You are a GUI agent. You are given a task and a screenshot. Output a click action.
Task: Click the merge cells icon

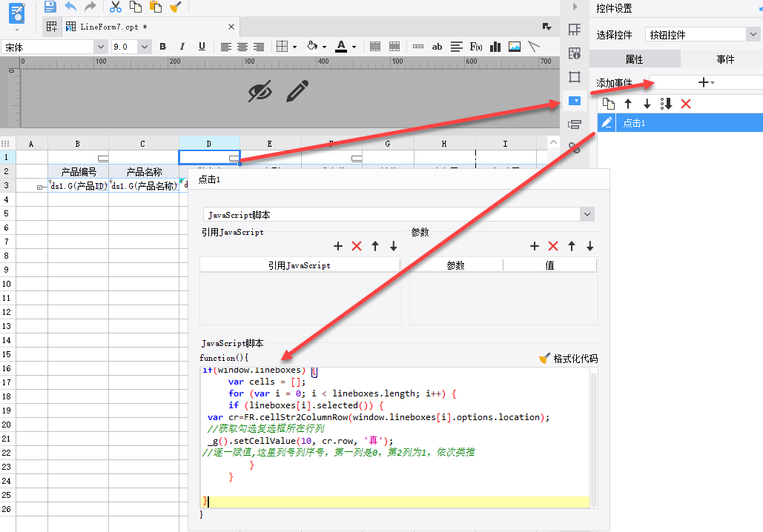point(375,47)
